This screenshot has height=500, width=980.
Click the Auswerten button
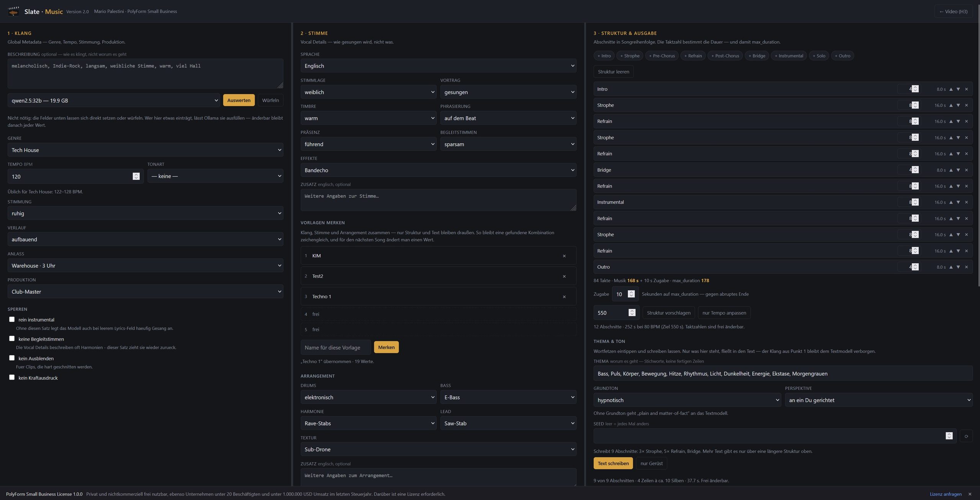coord(239,100)
